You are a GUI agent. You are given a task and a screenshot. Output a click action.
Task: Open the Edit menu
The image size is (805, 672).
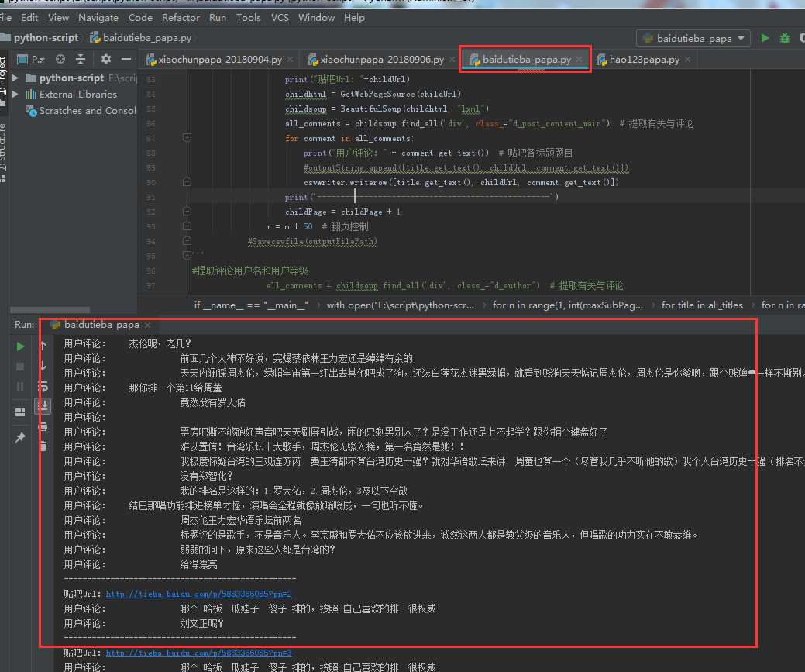[x=29, y=18]
